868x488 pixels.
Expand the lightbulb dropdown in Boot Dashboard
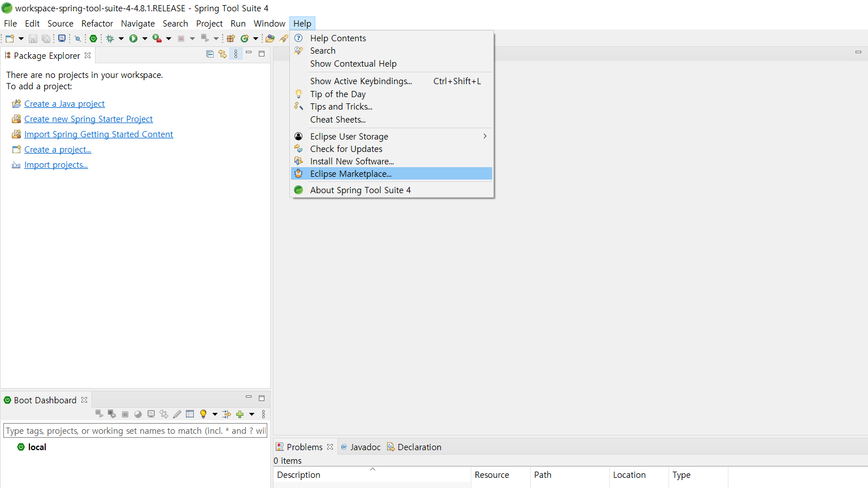pos(215,414)
